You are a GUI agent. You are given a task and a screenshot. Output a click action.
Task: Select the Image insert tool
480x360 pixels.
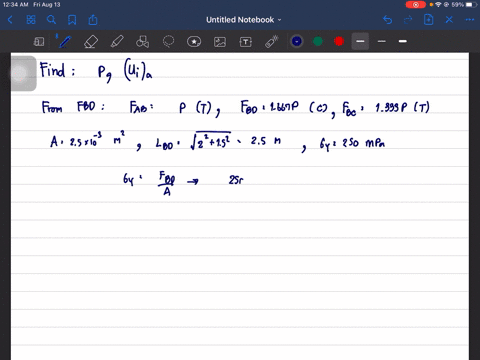click(x=220, y=42)
